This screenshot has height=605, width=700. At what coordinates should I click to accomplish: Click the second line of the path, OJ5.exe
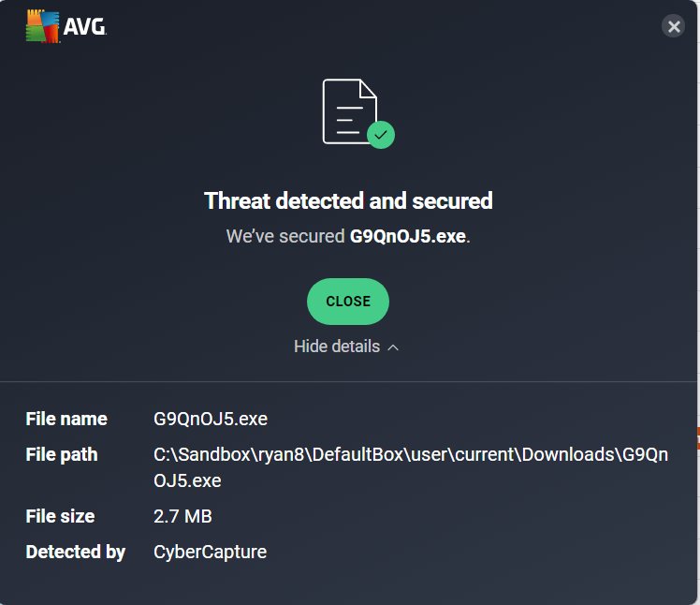click(x=187, y=480)
